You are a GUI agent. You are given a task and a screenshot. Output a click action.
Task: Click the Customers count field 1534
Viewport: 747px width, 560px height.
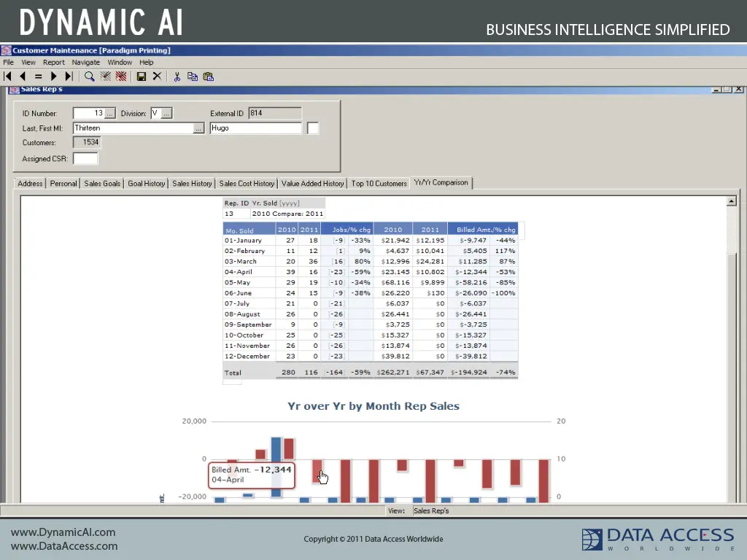[86, 142]
